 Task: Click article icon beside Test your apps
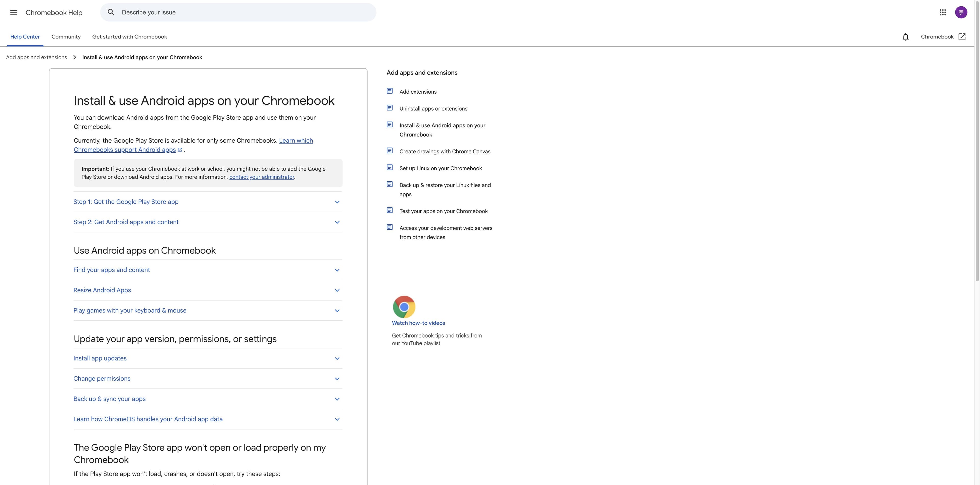tap(389, 210)
